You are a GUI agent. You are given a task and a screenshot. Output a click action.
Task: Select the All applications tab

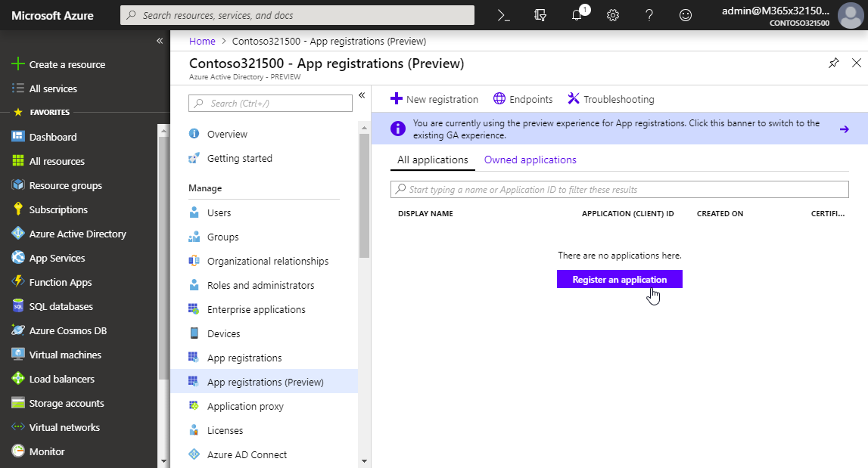click(432, 160)
